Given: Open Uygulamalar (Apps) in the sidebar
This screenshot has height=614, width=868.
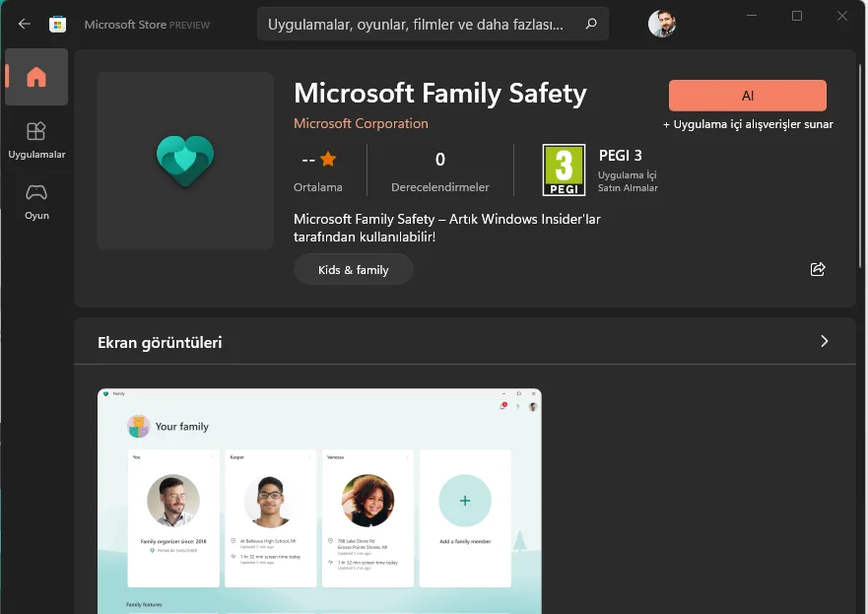Looking at the screenshot, I should (x=36, y=140).
